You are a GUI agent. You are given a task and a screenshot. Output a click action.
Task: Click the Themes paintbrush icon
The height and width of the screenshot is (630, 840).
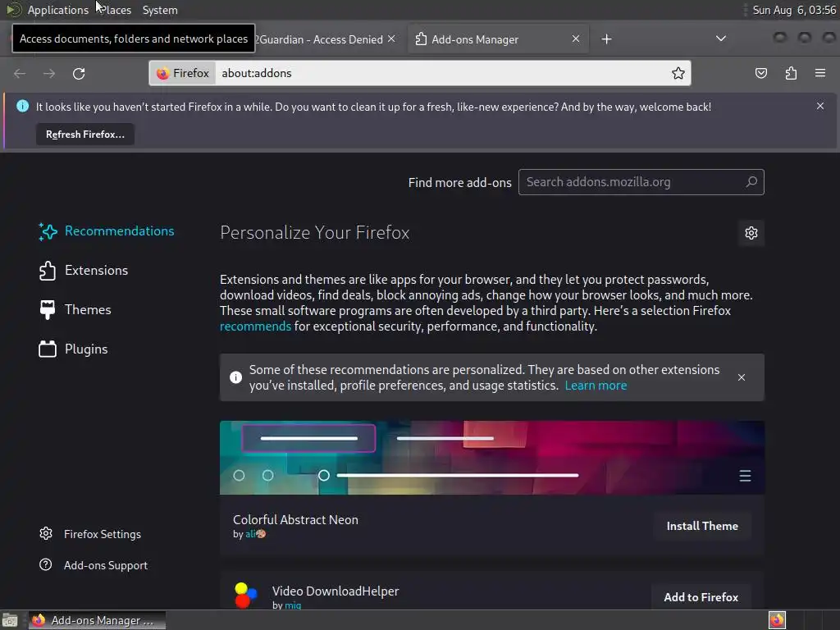coord(48,309)
